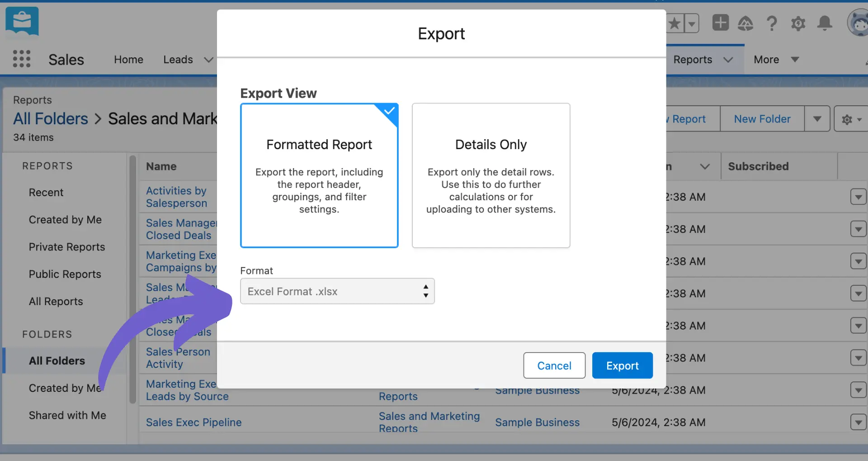This screenshot has width=868, height=461.
Task: Open the user profile avatar
Action: pyautogui.click(x=858, y=23)
